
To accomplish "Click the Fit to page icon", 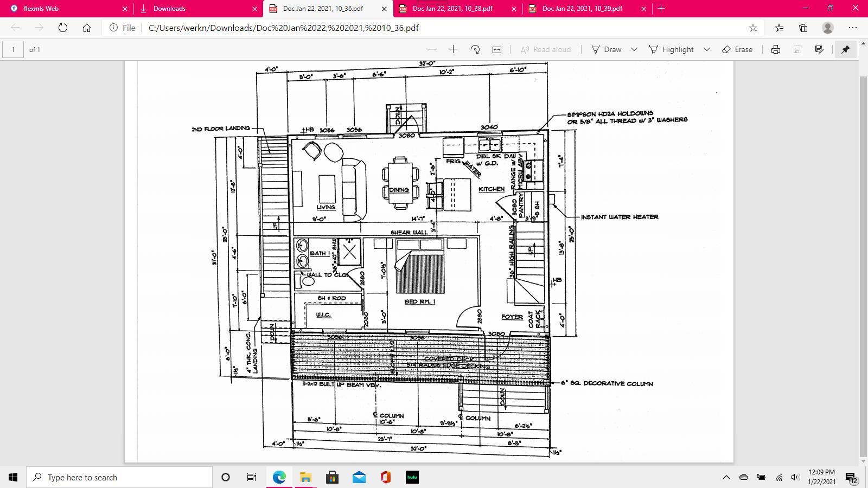I will click(x=497, y=49).
